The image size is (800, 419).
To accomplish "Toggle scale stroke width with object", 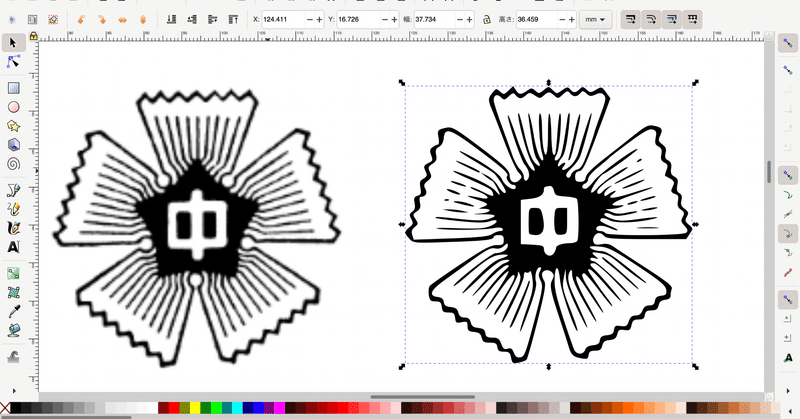I will [x=631, y=19].
